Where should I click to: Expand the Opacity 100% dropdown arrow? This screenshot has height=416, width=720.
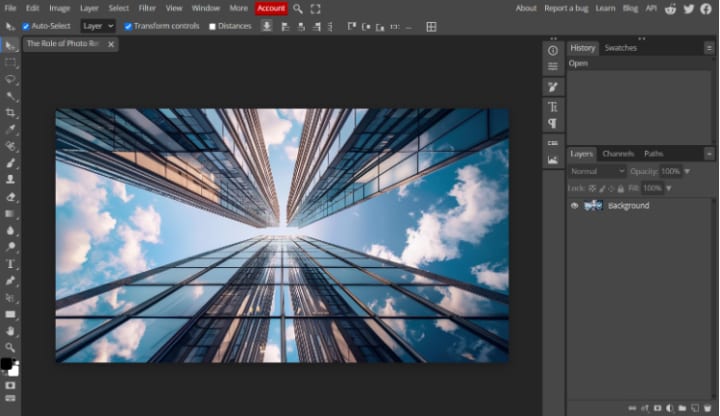tap(687, 171)
